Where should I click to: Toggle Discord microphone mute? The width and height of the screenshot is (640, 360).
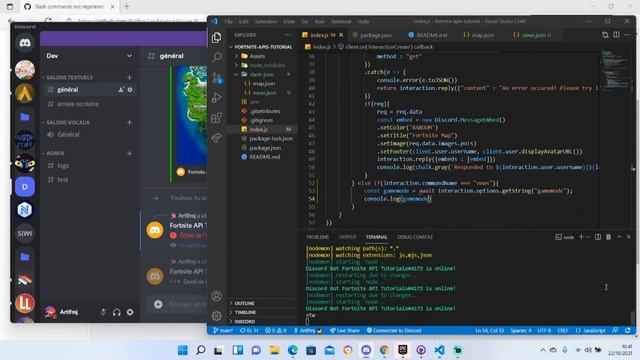pos(103,312)
